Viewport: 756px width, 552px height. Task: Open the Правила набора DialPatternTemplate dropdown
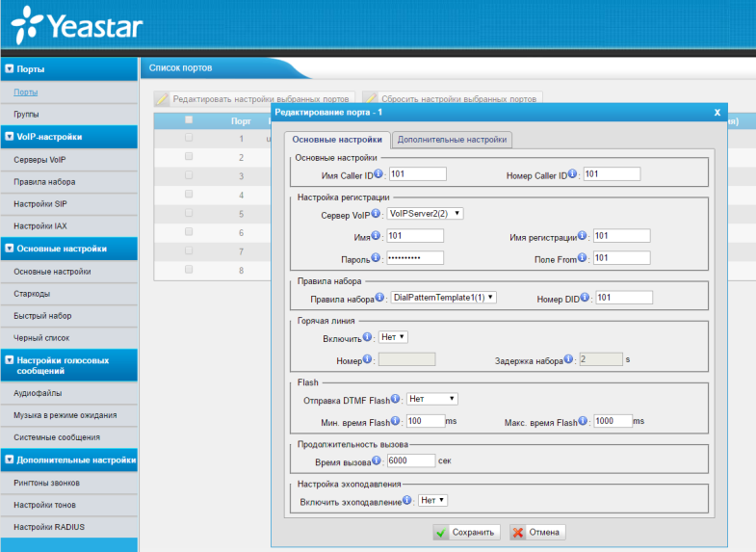444,298
